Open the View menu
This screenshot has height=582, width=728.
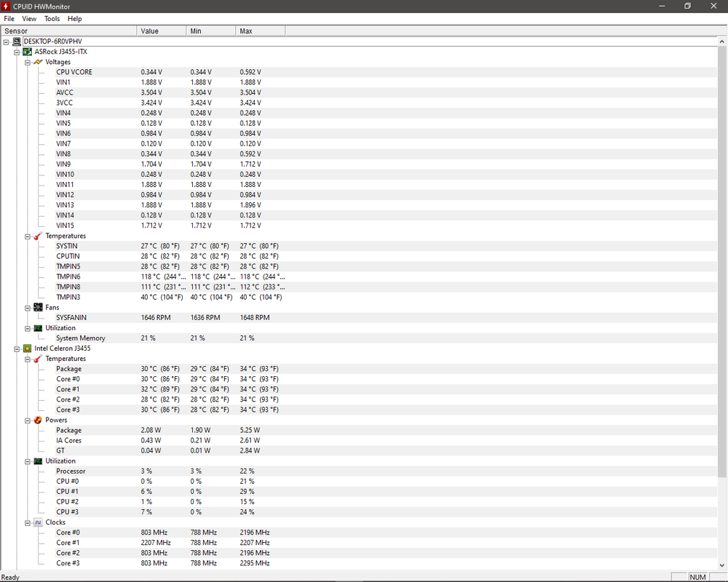tap(29, 19)
